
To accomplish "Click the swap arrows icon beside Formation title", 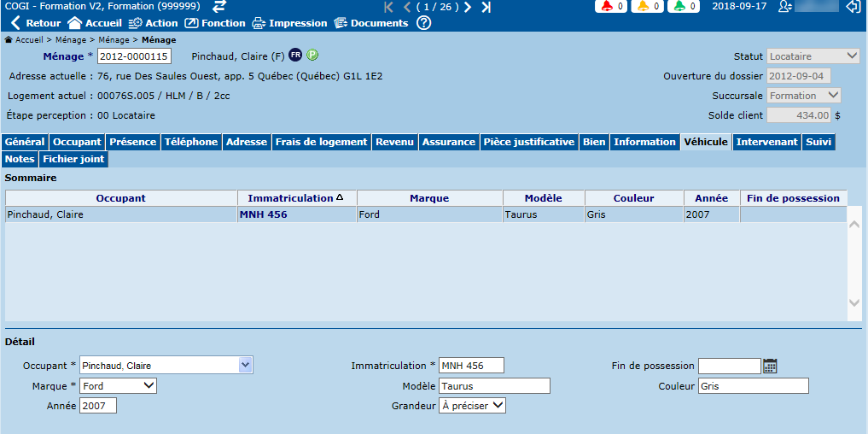I will click(x=219, y=6).
